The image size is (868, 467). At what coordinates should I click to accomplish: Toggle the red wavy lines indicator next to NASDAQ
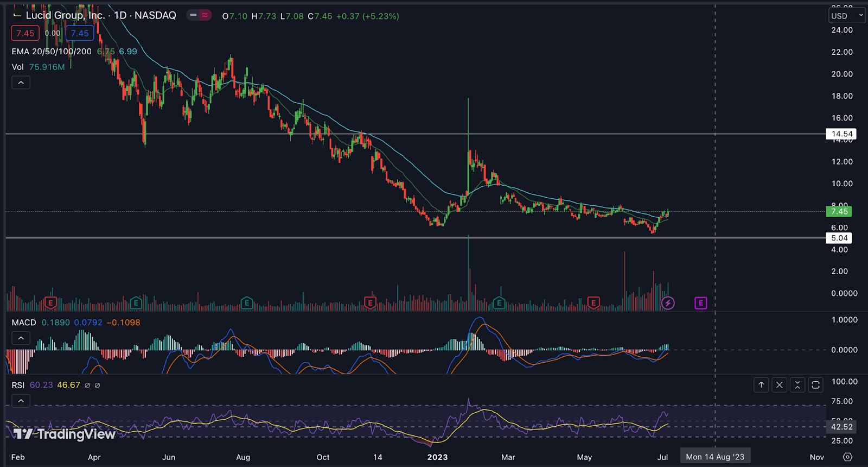pyautogui.click(x=205, y=15)
